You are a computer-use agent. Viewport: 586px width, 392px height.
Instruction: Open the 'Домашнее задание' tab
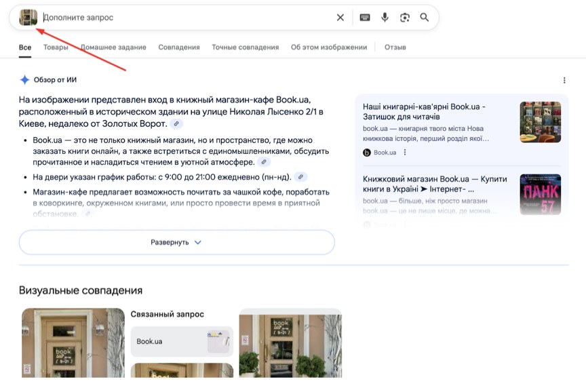point(113,47)
